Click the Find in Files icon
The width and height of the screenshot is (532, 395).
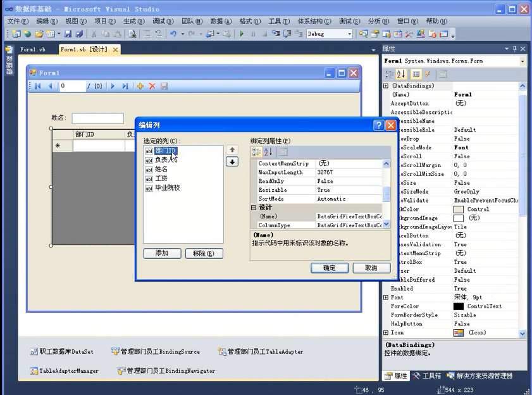point(132,34)
